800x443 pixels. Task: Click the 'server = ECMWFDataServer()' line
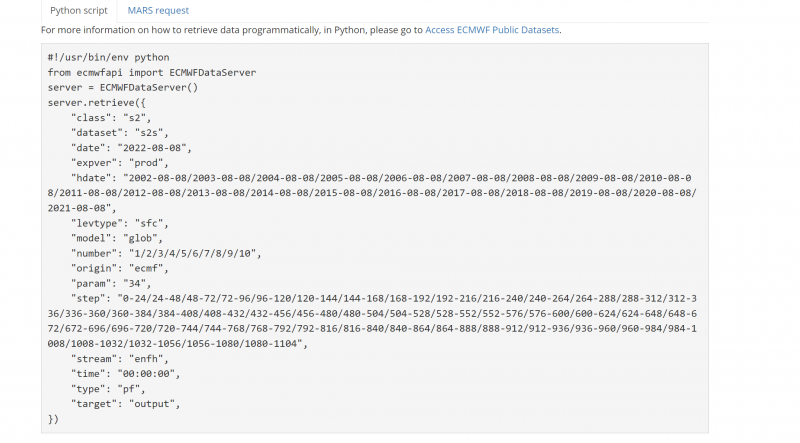click(x=123, y=87)
